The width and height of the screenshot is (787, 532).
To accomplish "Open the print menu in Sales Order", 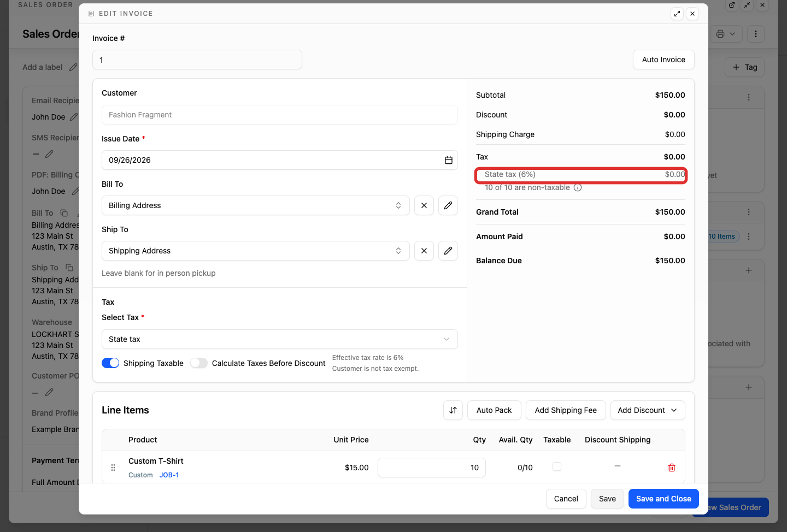I will tap(726, 34).
